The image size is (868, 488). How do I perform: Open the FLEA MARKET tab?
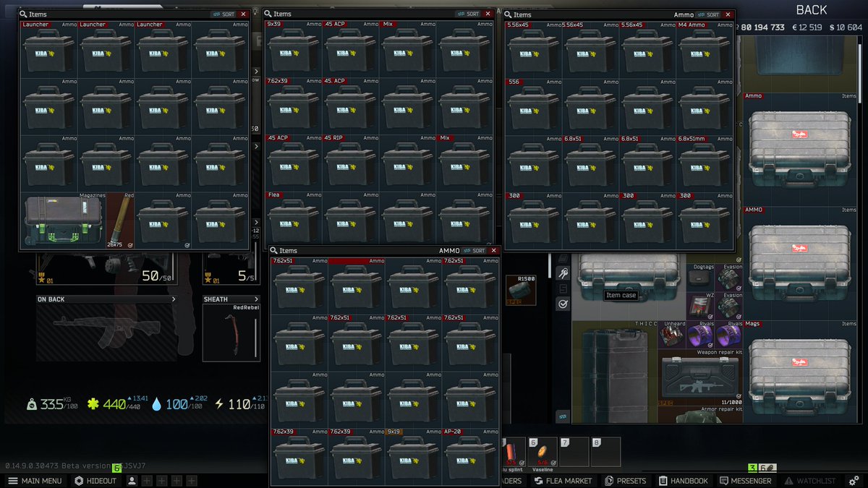(x=563, y=481)
